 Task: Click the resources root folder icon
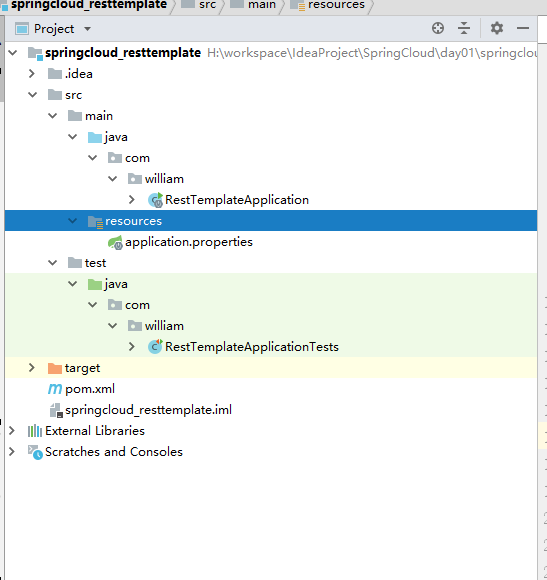(x=95, y=222)
